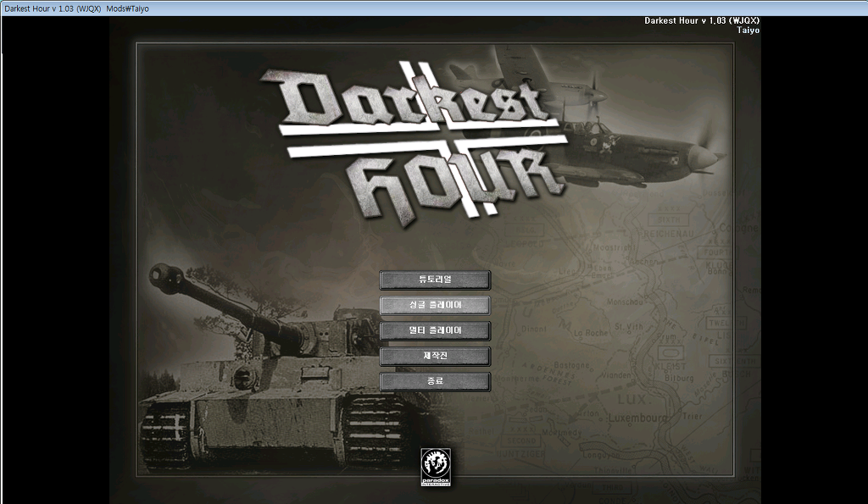Viewport: 868px width, 504px height.
Task: Click the Taiyo mod name text below the version
Action: tap(748, 30)
